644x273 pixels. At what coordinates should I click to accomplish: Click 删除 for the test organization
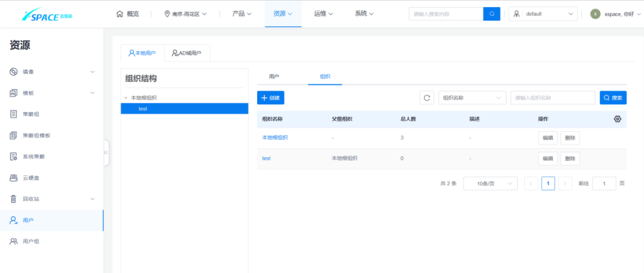point(570,159)
